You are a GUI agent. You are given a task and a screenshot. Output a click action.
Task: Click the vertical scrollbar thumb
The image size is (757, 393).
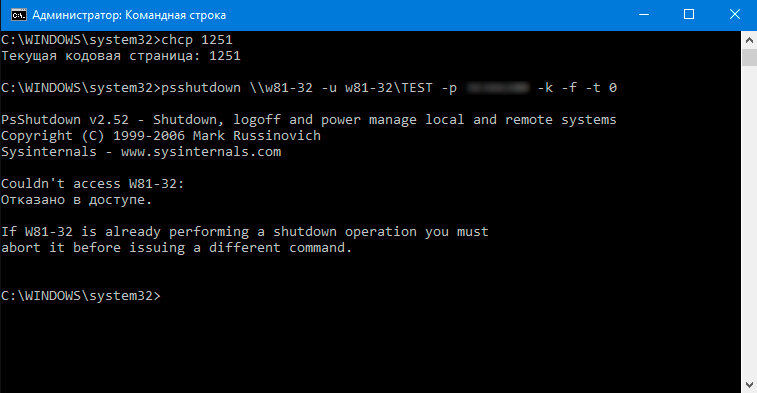749,57
